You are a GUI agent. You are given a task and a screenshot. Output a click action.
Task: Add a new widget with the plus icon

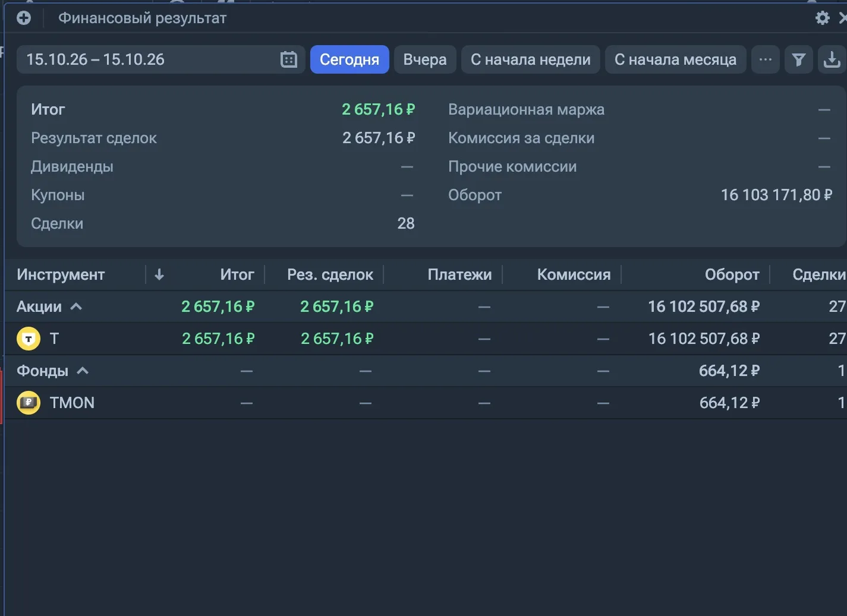click(24, 18)
